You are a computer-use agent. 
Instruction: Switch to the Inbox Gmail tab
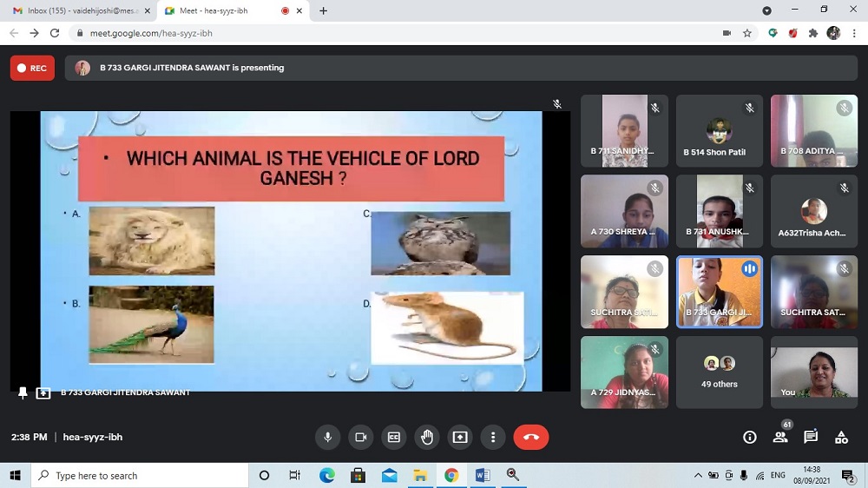pos(76,10)
